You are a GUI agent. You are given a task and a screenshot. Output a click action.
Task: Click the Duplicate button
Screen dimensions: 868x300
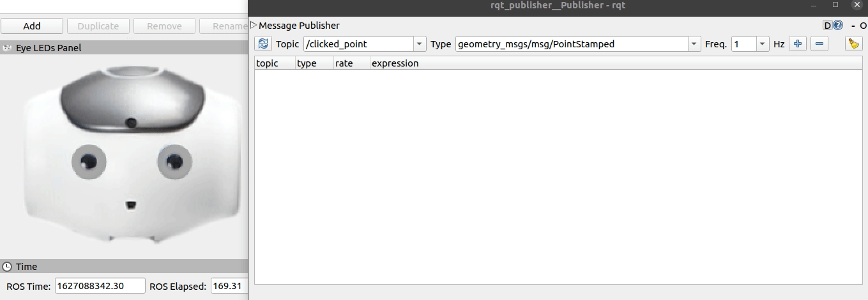point(98,26)
